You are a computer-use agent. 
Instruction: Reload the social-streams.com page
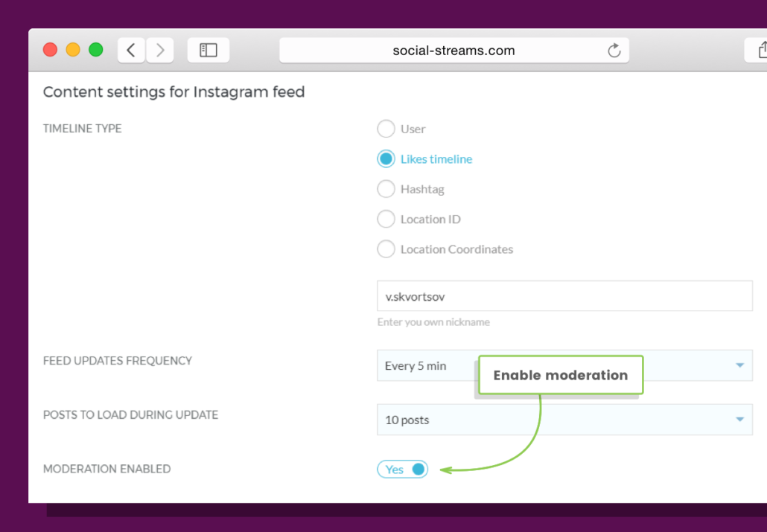point(614,51)
